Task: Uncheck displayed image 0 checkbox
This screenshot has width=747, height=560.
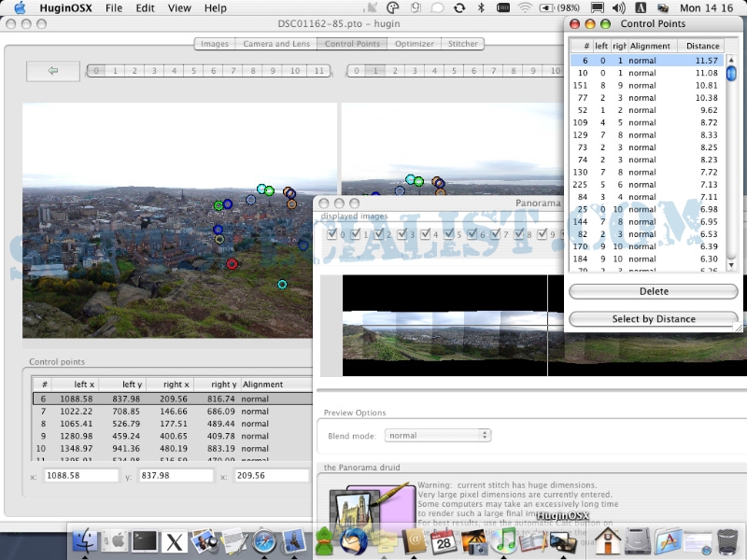Action: pyautogui.click(x=333, y=235)
